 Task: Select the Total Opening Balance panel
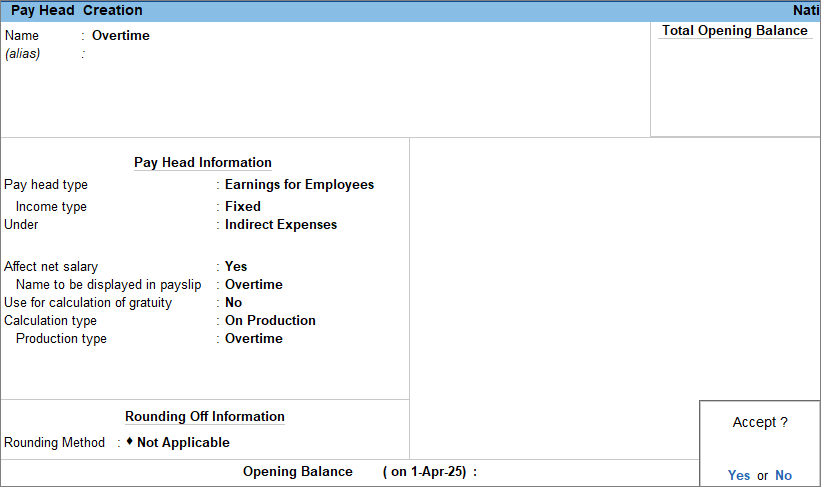pyautogui.click(x=734, y=80)
